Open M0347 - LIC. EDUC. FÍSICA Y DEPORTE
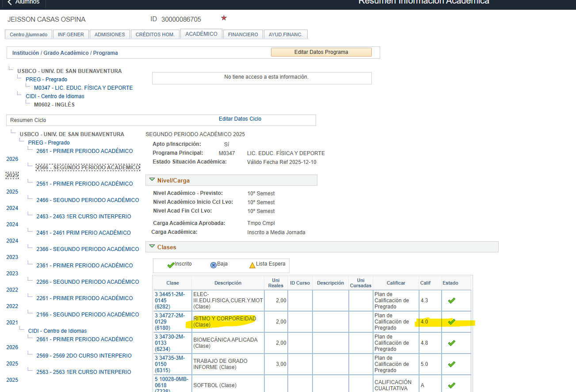This screenshot has width=576, height=392. (83, 88)
